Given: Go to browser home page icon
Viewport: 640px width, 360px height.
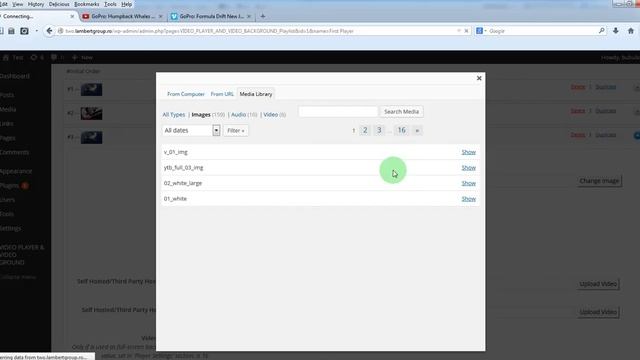Looking at the screenshot, I should (x=631, y=31).
